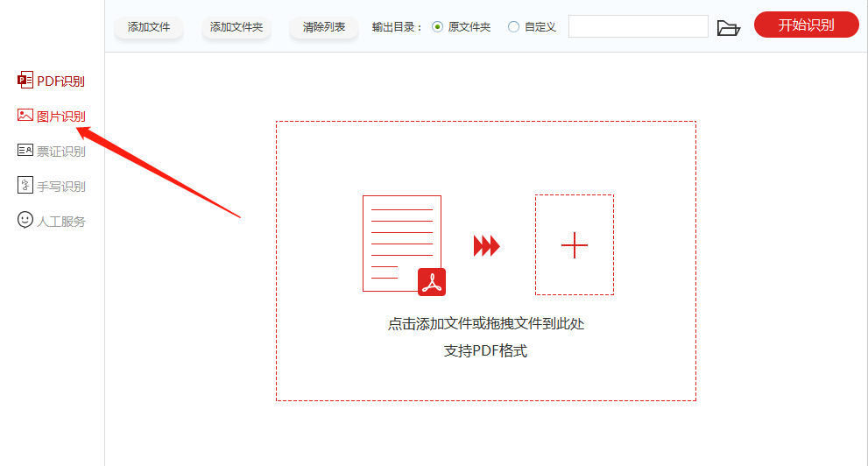Click the 图片识别 picture icon
Image resolution: width=868 pixels, height=466 pixels.
point(25,115)
